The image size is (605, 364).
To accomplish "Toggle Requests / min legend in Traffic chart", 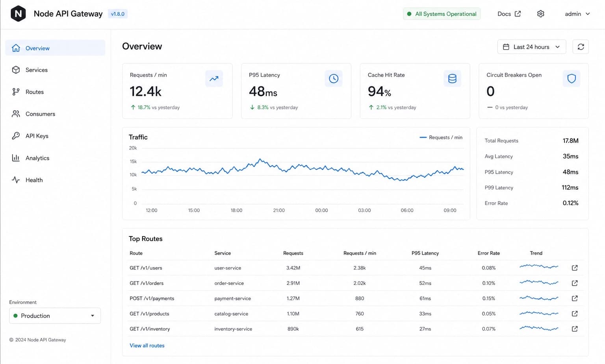I will coord(441,137).
